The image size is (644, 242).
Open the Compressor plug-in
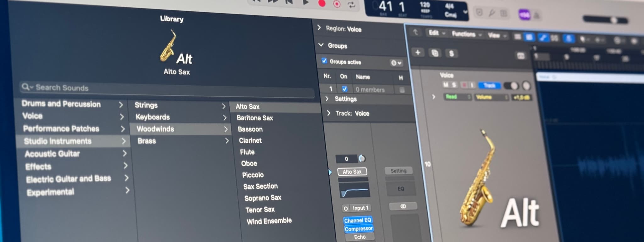point(358,228)
